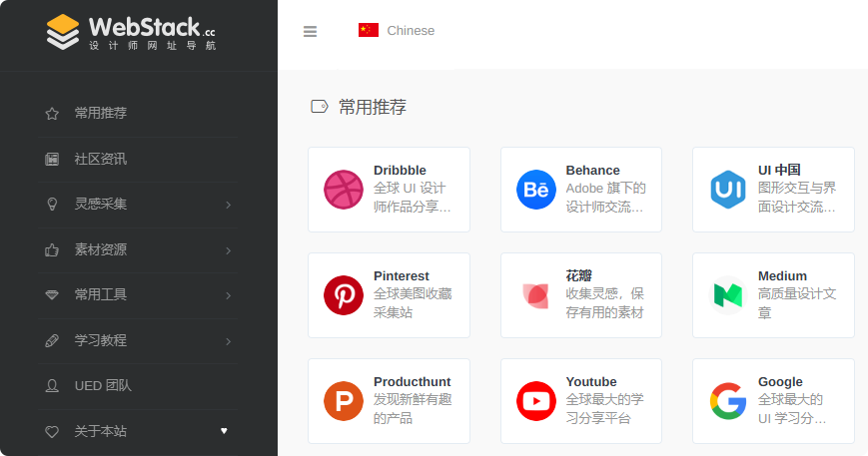868x456 pixels.
Task: Click the thumbs-up icon beside 素材资源
Action: click(x=52, y=249)
